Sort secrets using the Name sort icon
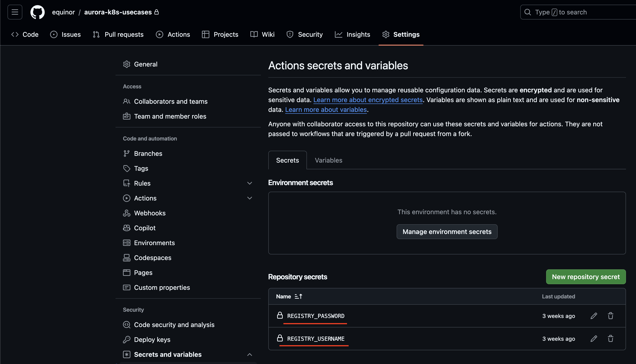Viewport: 636px width, 364px height. [298, 296]
